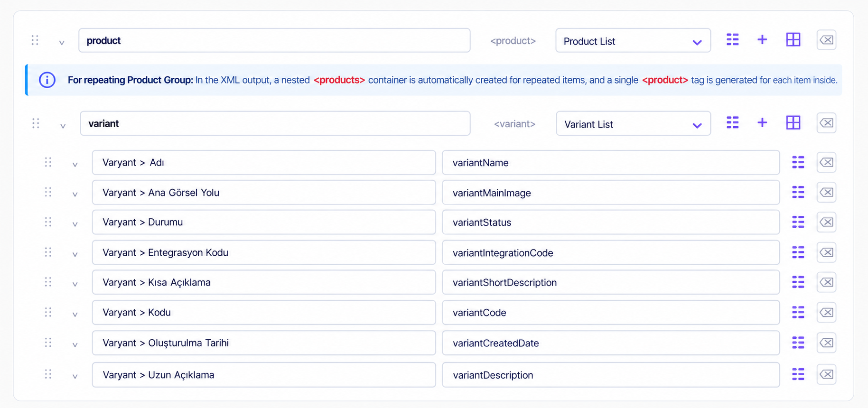The image size is (868, 408).
Task: Click list icon for variantDescription row
Action: click(x=798, y=374)
